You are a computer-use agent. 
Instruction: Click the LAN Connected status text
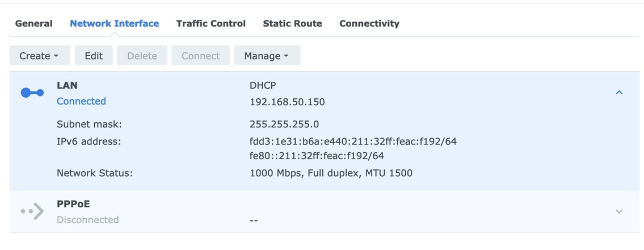[81, 101]
